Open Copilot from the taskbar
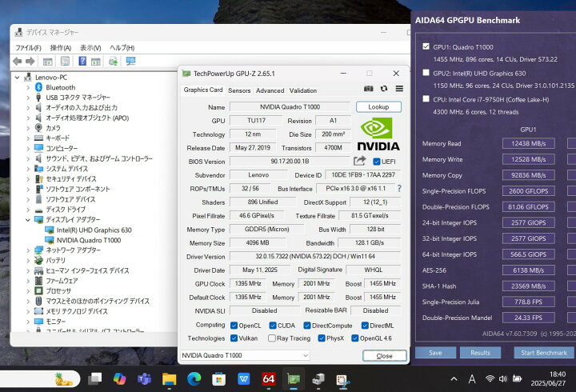The image size is (576, 392). [119, 378]
